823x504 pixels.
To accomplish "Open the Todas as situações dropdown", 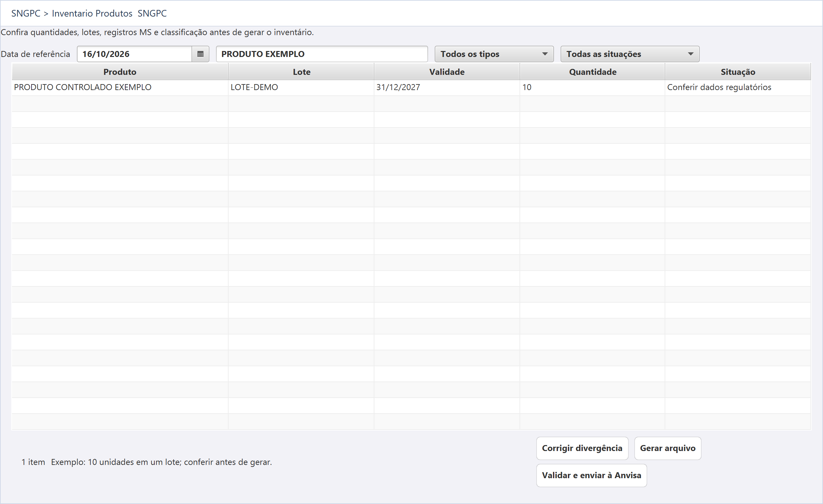I will click(630, 54).
